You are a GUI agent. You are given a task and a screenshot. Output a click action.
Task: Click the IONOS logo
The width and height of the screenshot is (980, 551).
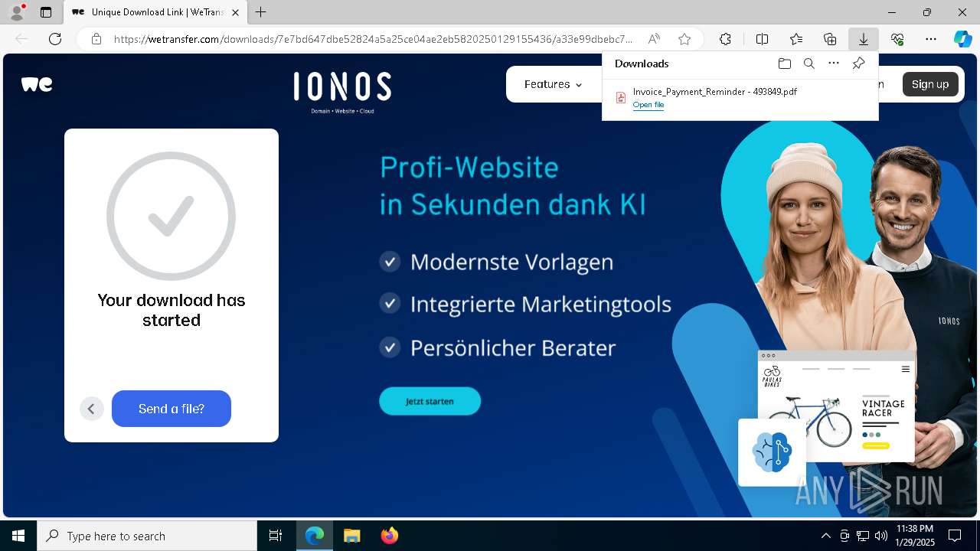coord(342,92)
